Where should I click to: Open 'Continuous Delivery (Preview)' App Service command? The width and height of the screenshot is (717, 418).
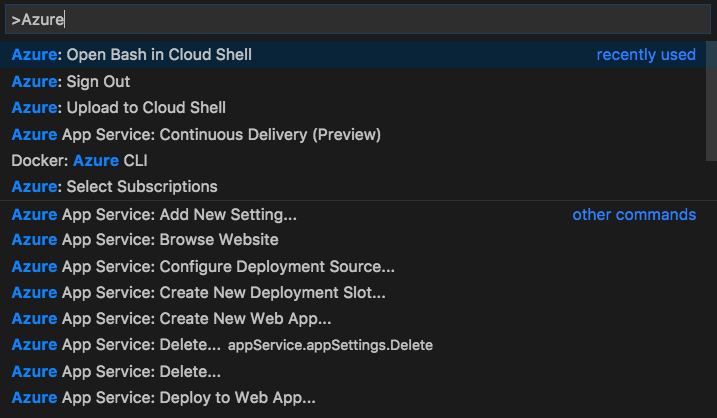(196, 134)
